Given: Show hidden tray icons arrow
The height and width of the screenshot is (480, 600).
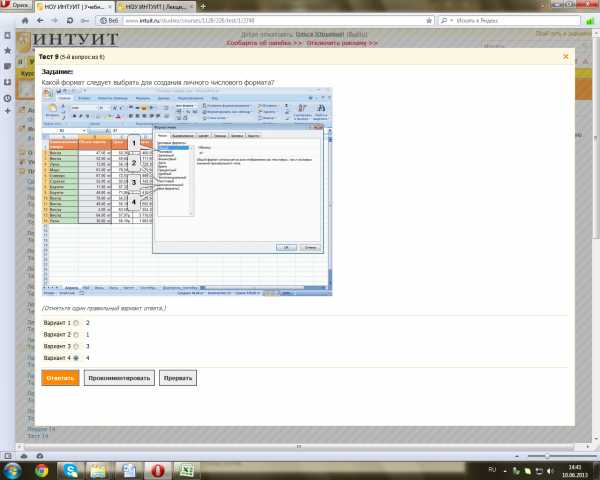Looking at the screenshot, I should point(505,471).
